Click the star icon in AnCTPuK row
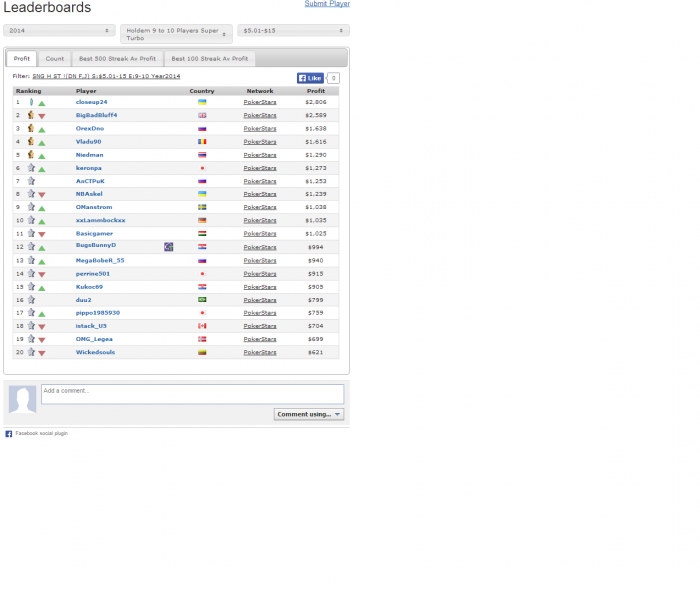This screenshot has height=594, width=700. point(31,181)
